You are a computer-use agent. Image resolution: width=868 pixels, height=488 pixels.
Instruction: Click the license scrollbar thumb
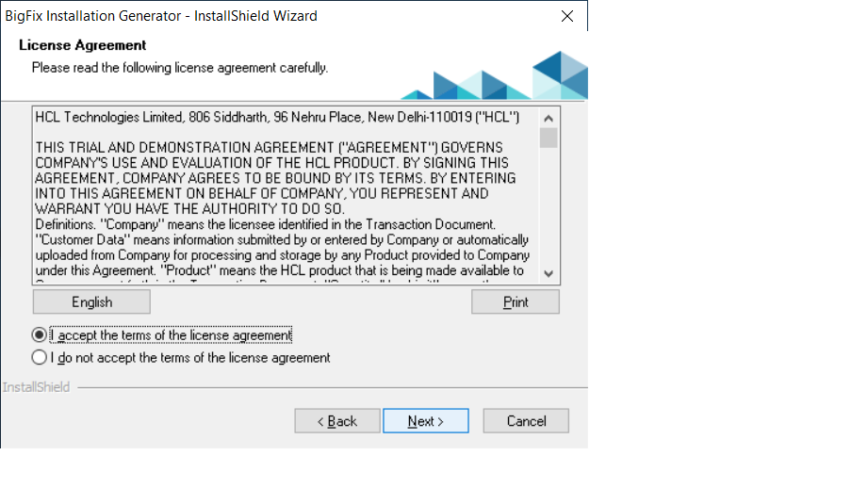[549, 138]
